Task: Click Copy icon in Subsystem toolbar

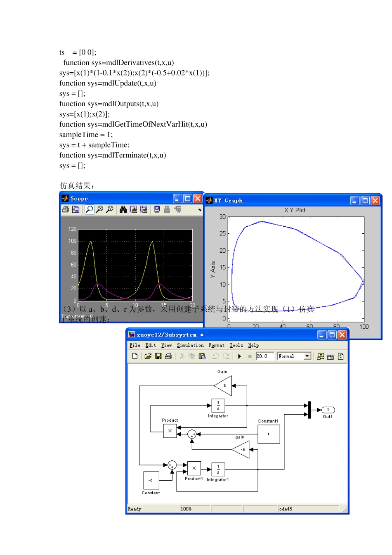Action: click(192, 356)
